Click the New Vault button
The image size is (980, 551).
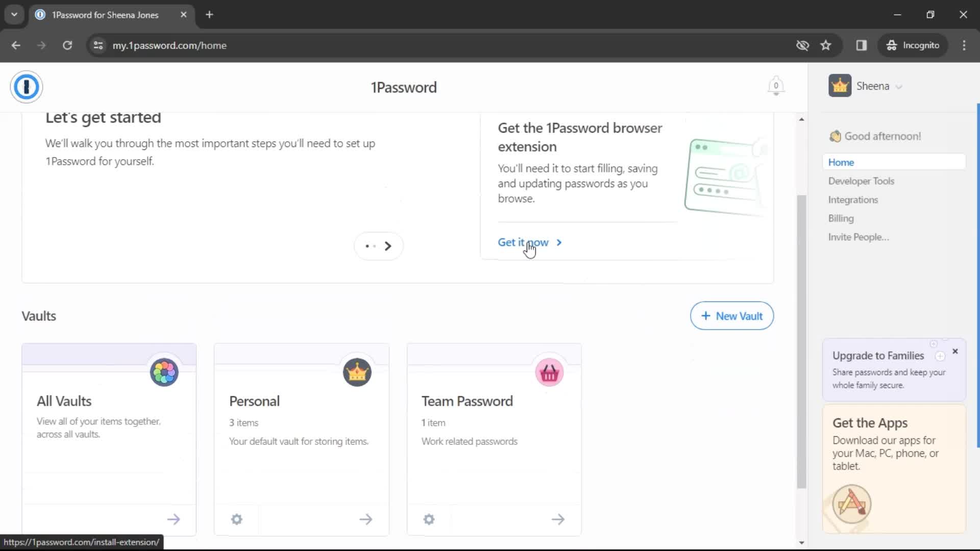732,315
